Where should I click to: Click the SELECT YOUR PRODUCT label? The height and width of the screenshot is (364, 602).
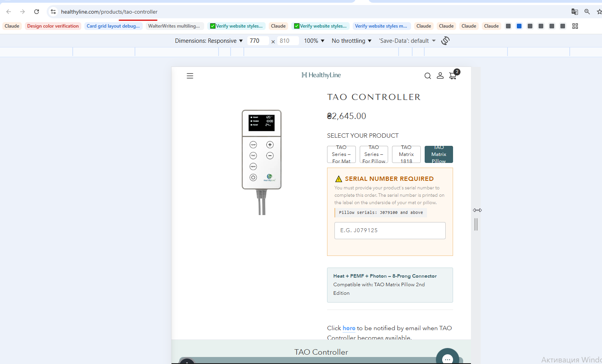363,136
